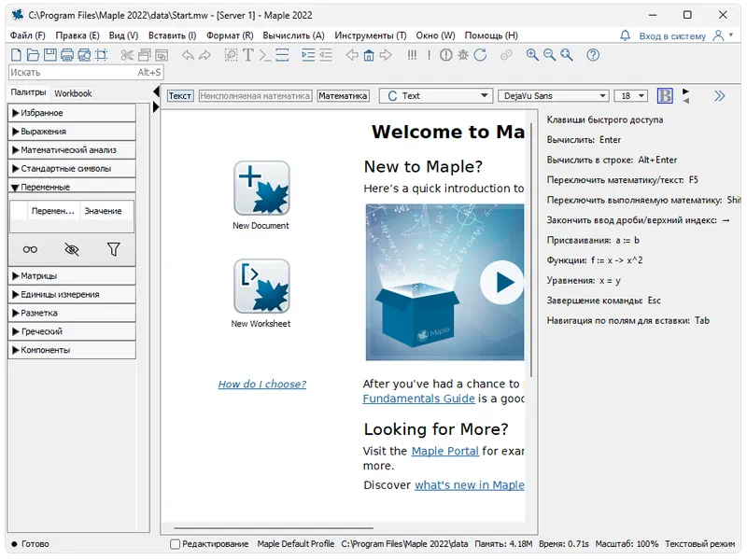Open debugger bug icon
The image size is (747, 560).
(x=463, y=55)
